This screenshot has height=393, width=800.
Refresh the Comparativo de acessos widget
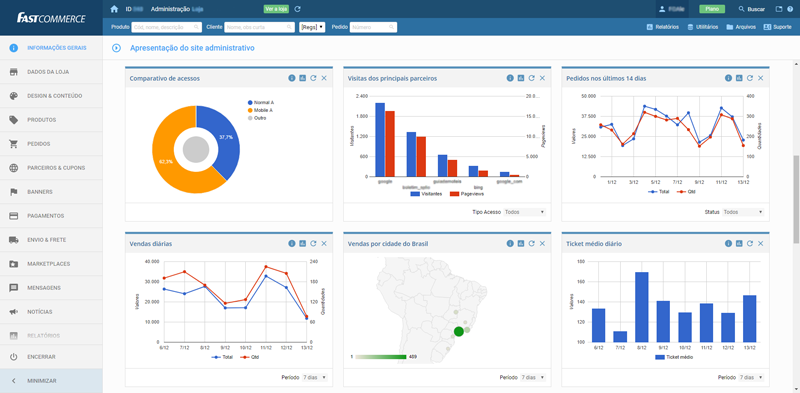pos(313,78)
